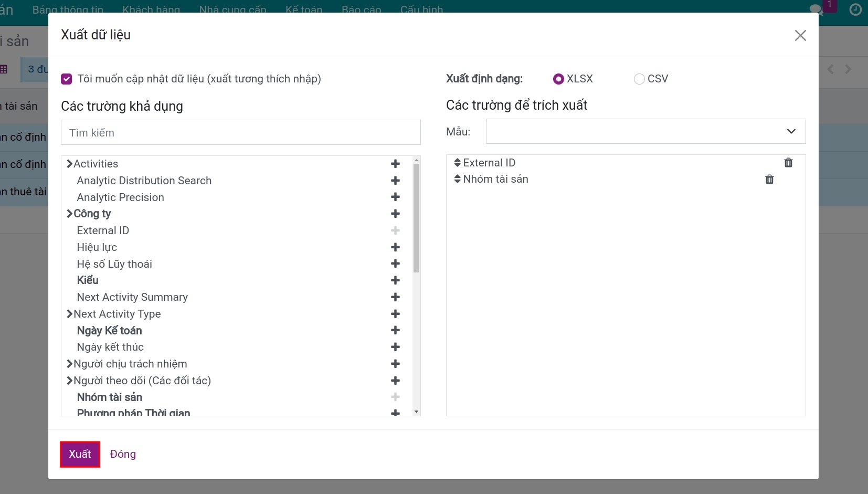Add Analytic Precision field plus icon
The image size is (868, 494).
[396, 197]
